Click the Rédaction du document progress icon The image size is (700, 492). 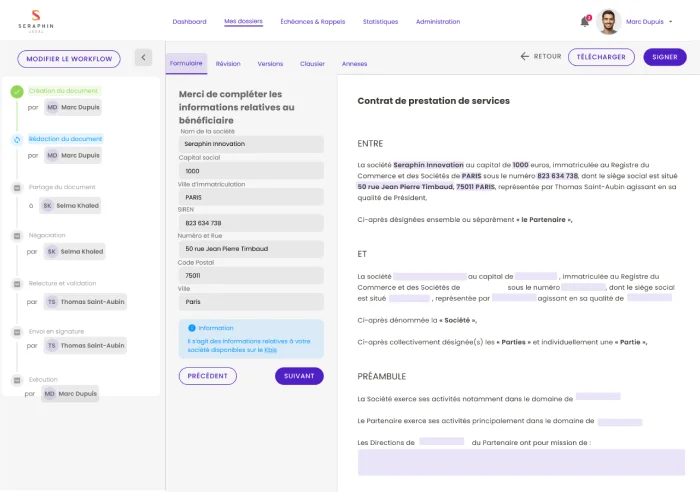(x=17, y=140)
